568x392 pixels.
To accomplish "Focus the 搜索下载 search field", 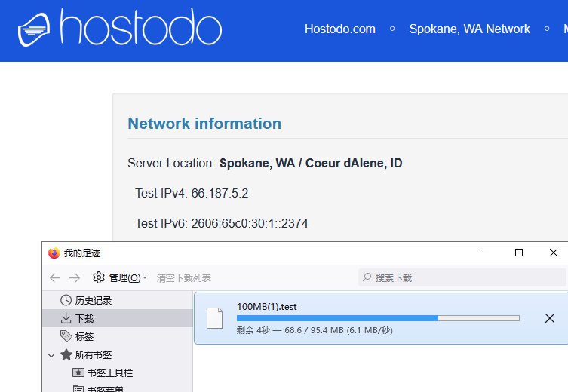I will (462, 277).
